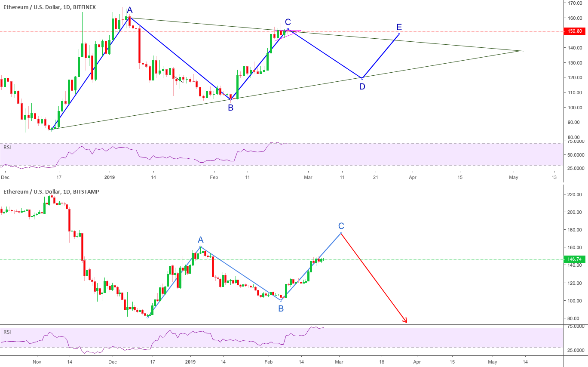Click point B on the Bitstamp chart

coord(280,308)
